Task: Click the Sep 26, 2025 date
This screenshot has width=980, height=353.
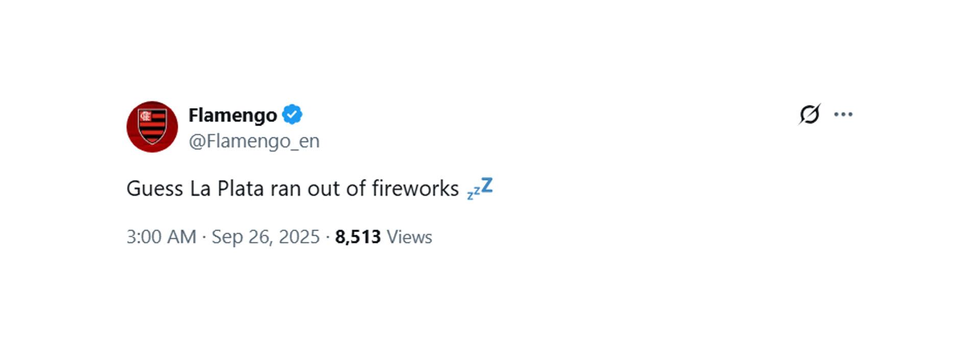Action: point(265,237)
